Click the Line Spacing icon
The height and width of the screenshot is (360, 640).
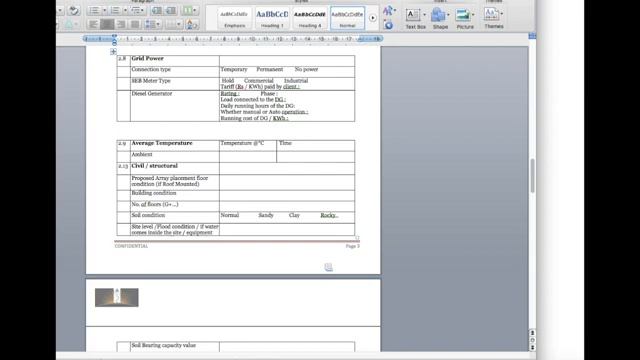point(151,24)
